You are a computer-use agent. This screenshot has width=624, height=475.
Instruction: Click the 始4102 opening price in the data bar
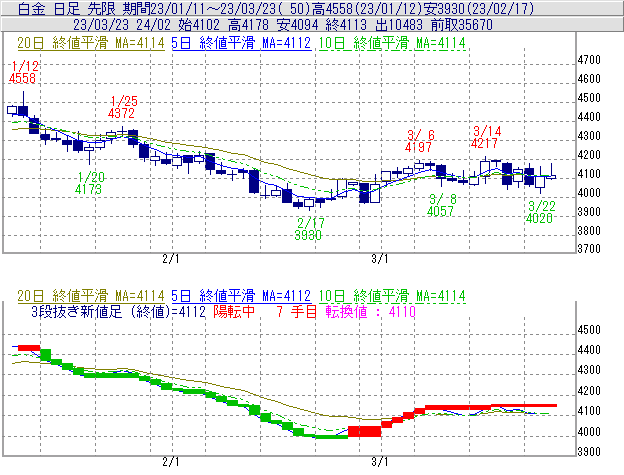[199, 25]
